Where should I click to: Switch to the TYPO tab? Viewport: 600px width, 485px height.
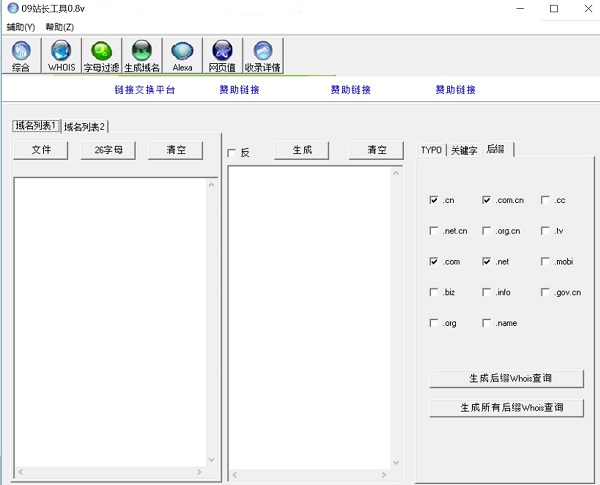pos(431,150)
